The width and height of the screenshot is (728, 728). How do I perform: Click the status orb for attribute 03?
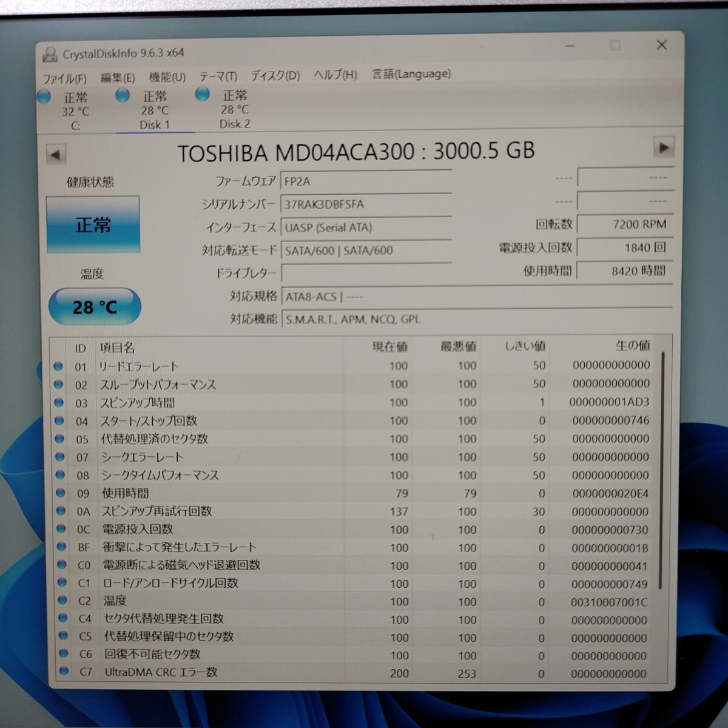[x=59, y=402]
